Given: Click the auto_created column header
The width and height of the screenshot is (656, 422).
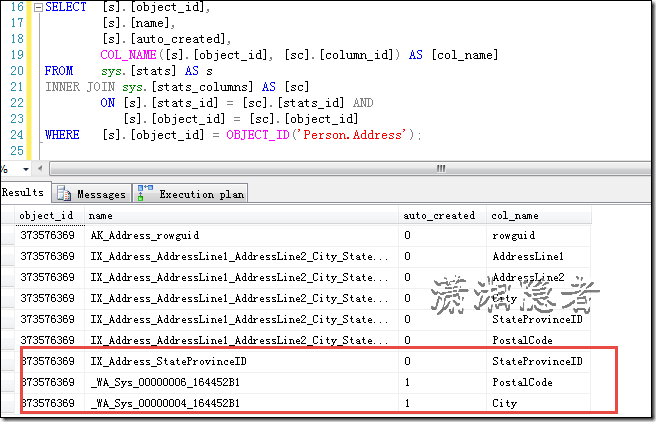Looking at the screenshot, I should click(x=438, y=215).
